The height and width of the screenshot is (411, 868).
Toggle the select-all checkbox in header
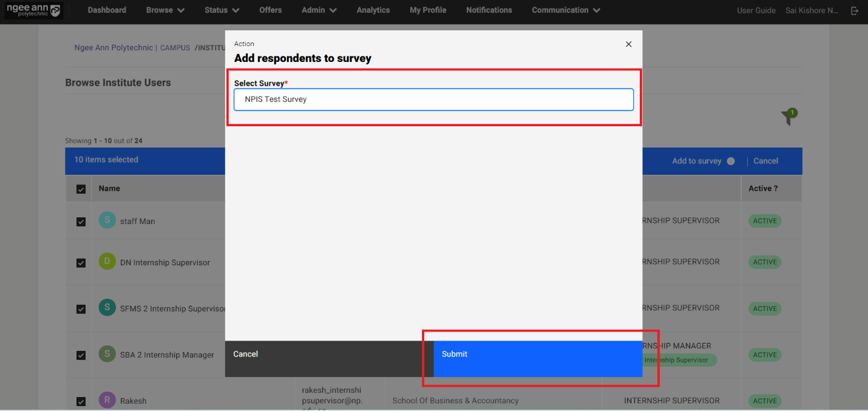(x=81, y=189)
